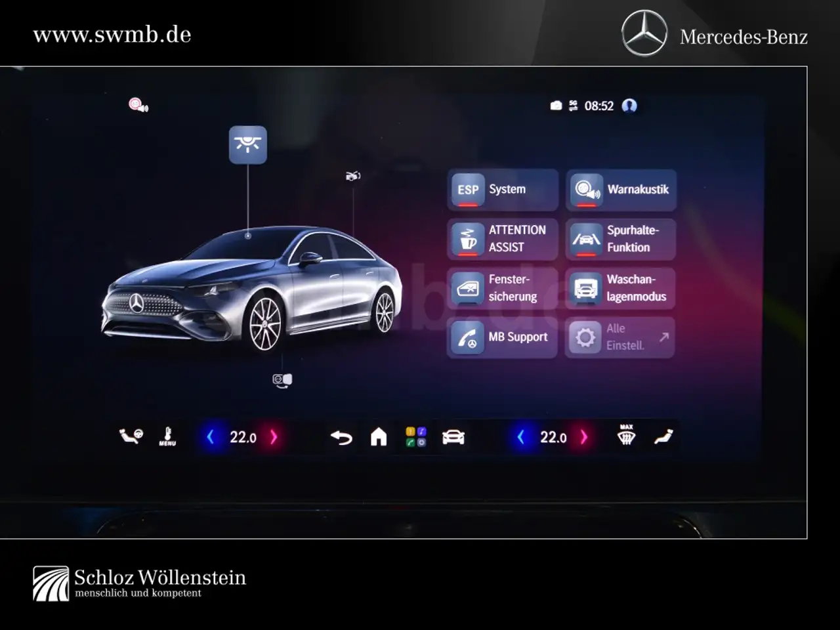This screenshot has height=630, width=840.
Task: Decrease the right temperature with the blue arrow
Action: [x=520, y=437]
